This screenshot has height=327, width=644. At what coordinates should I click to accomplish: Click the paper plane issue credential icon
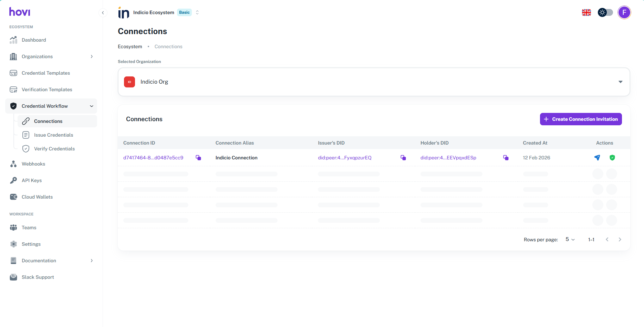tap(597, 158)
